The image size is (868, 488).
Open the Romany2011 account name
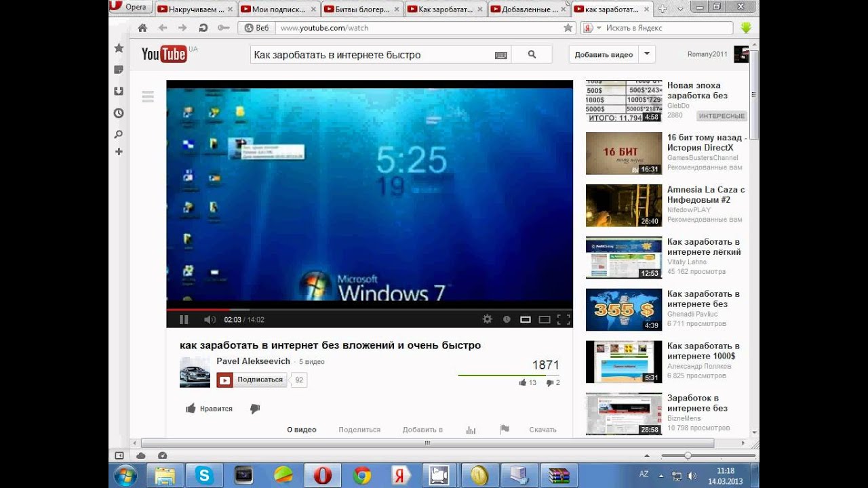[707, 55]
